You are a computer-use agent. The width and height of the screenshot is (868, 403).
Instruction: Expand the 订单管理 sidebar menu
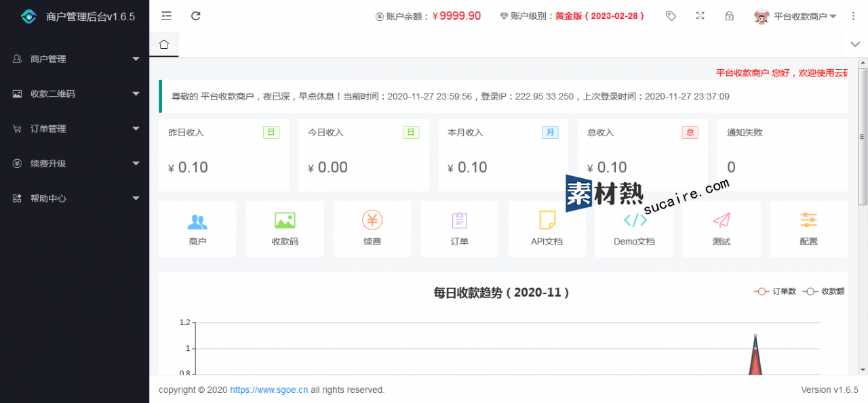click(75, 129)
